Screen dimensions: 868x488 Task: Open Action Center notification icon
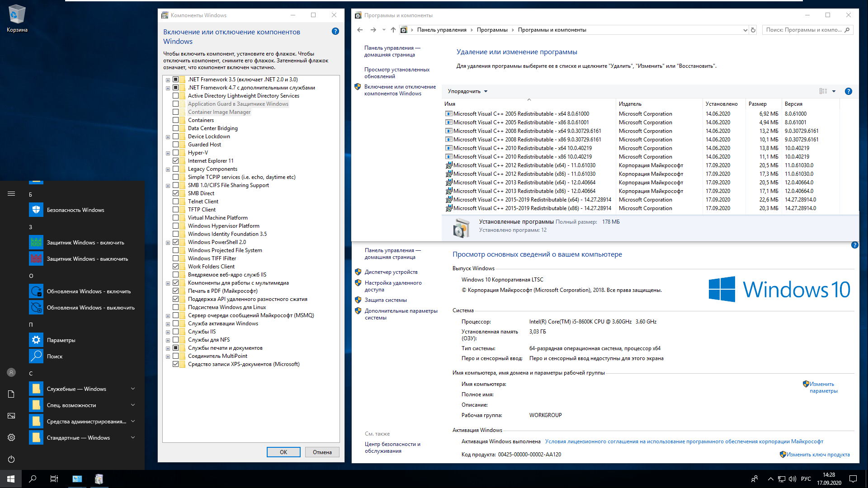pyautogui.click(x=853, y=479)
